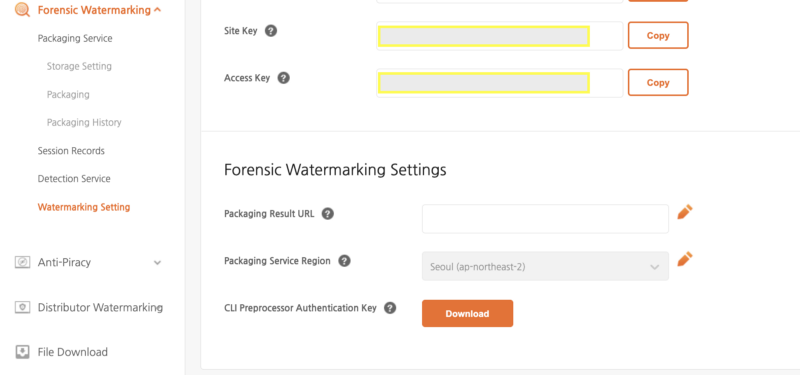Show help for Packaging Service Region
This screenshot has width=800, height=375.
coord(344,261)
